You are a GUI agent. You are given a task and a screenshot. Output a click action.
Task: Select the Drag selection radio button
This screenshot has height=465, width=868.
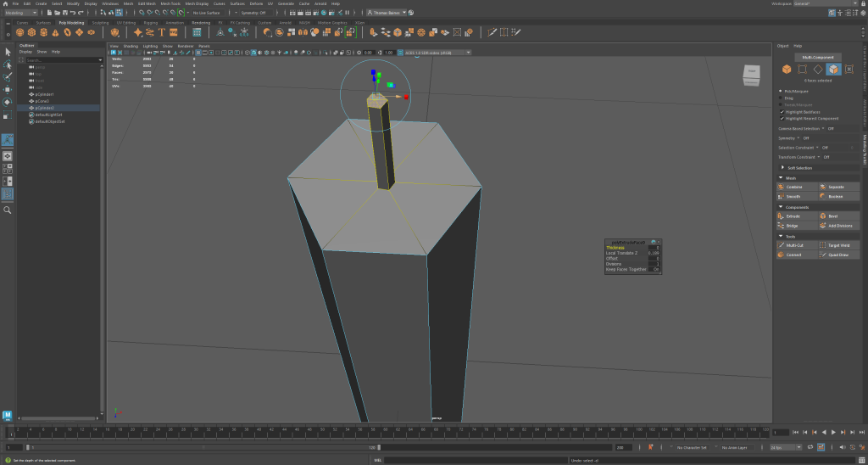pos(782,98)
